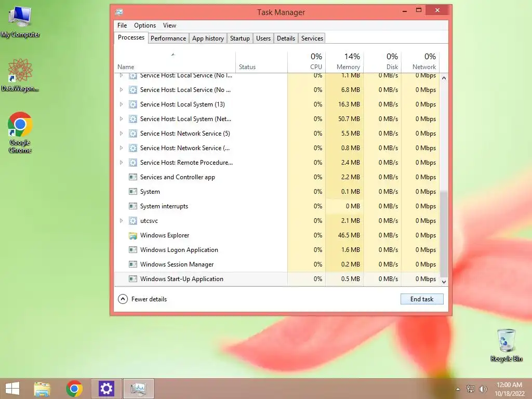Click the 16.3 MB memory value
This screenshot has width=532, height=399.
[x=349, y=104]
